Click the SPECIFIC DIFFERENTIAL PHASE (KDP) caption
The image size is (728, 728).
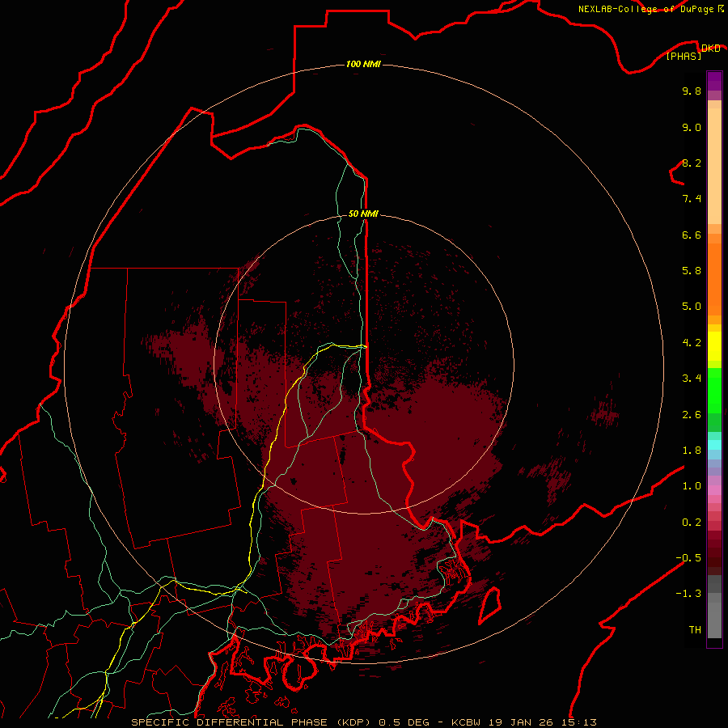[x=253, y=722]
